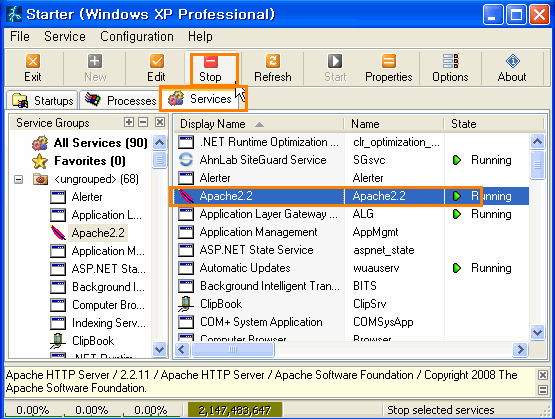Open the Options dialog
Screen dimensions: 555x419
tap(450, 68)
